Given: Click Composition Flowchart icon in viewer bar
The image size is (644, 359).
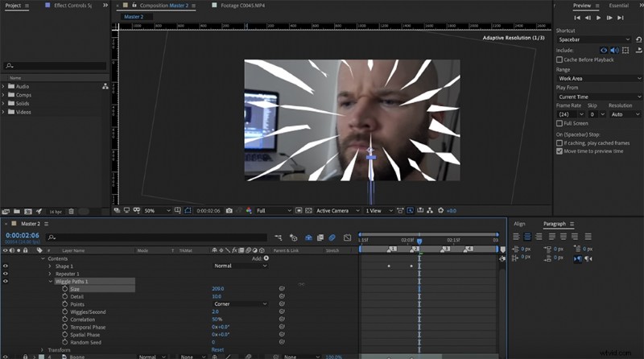Looking at the screenshot, I should (x=430, y=210).
